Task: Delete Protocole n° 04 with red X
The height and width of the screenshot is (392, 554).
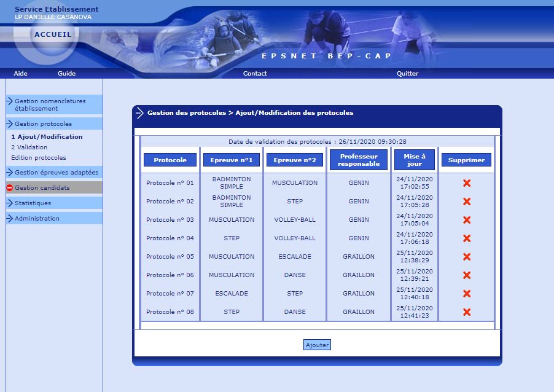Action: pyautogui.click(x=467, y=238)
